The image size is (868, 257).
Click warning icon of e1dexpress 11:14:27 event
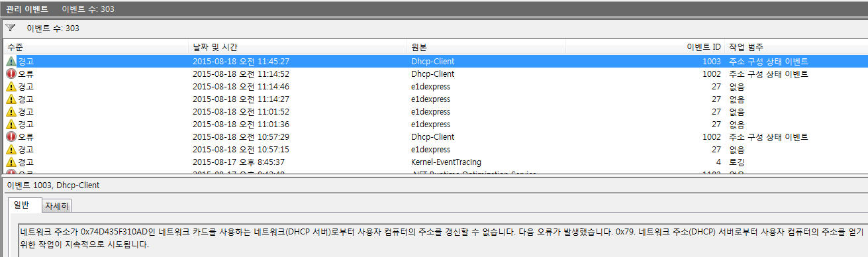pos(11,99)
